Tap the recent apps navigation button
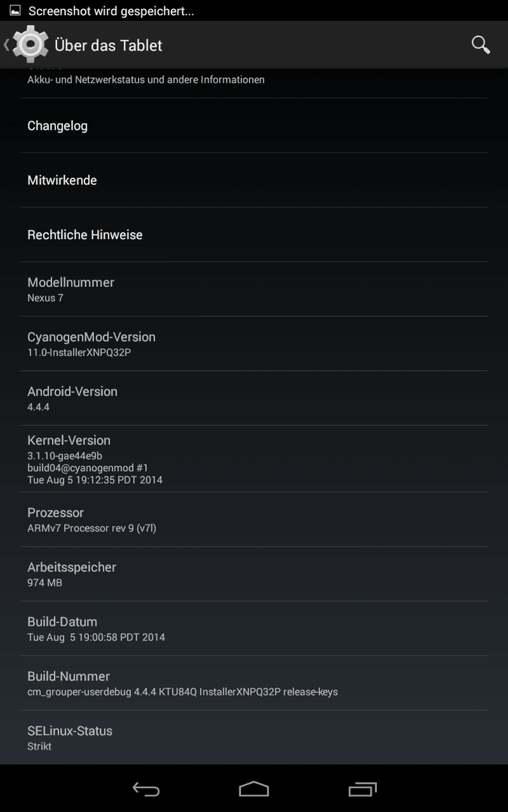The height and width of the screenshot is (812, 508). [x=362, y=789]
